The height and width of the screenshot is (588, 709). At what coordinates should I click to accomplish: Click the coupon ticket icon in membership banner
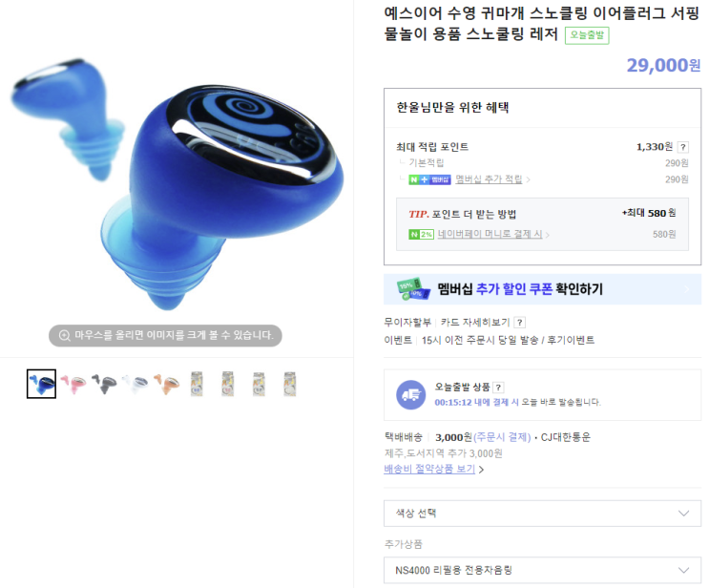pos(413,289)
